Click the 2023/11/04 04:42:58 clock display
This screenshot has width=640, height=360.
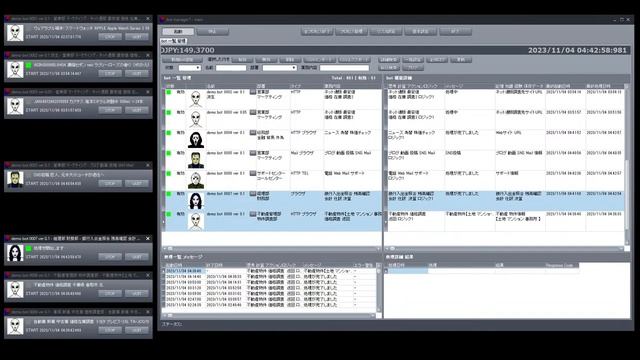coord(577,50)
